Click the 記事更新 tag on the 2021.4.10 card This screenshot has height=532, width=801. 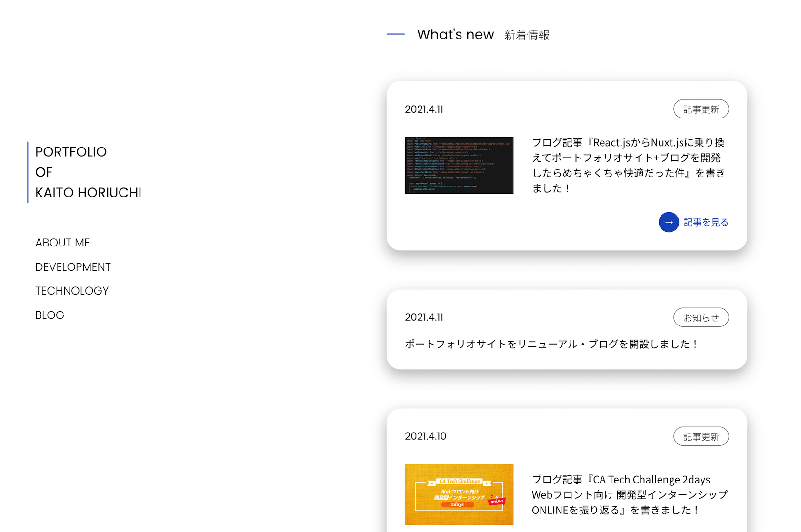click(701, 436)
